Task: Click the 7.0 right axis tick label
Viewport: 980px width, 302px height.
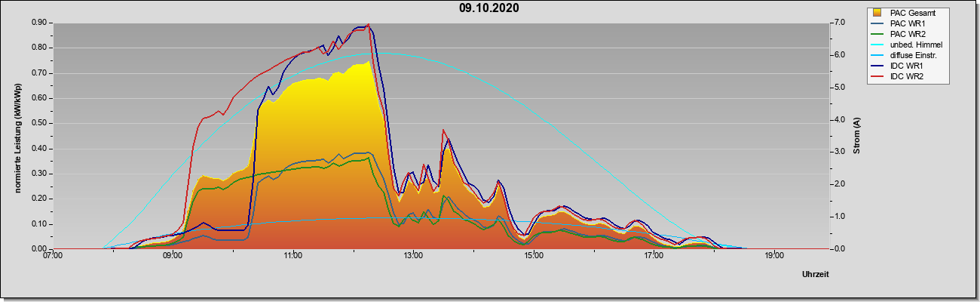Action: click(838, 23)
